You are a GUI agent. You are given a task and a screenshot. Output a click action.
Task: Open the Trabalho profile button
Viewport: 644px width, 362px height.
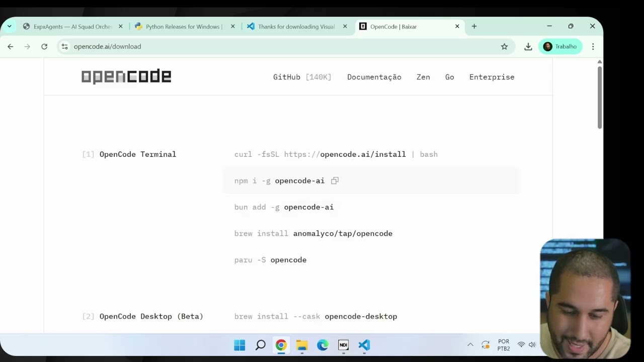coord(560,46)
